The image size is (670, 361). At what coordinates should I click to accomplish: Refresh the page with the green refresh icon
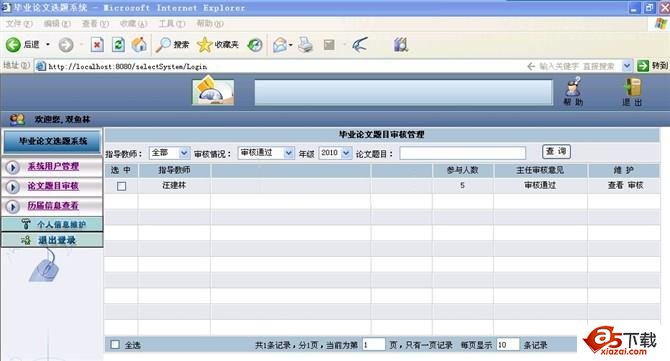pyautogui.click(x=118, y=44)
